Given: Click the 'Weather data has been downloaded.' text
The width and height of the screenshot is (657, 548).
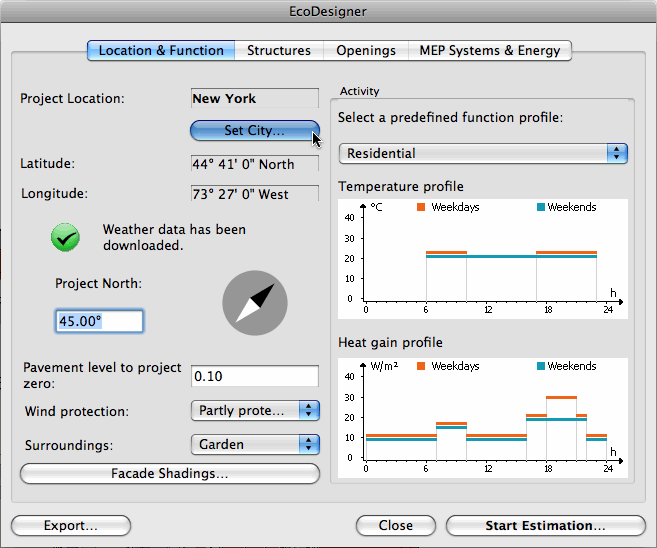Looking at the screenshot, I should coord(174,238).
